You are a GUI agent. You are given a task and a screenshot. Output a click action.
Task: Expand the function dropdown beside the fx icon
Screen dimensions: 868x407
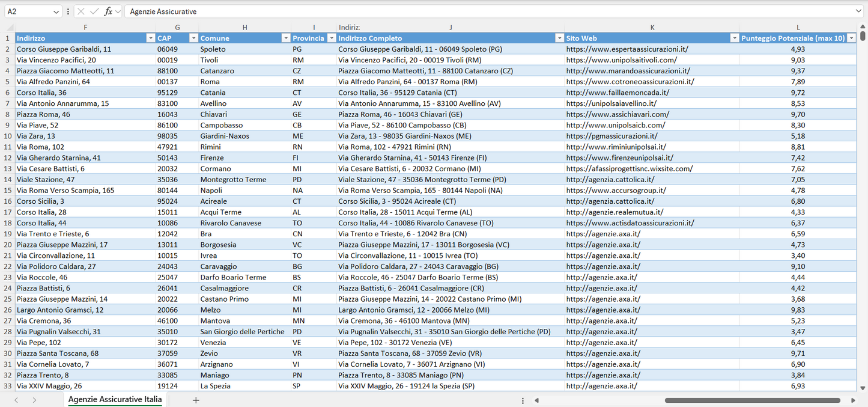pyautogui.click(x=118, y=11)
